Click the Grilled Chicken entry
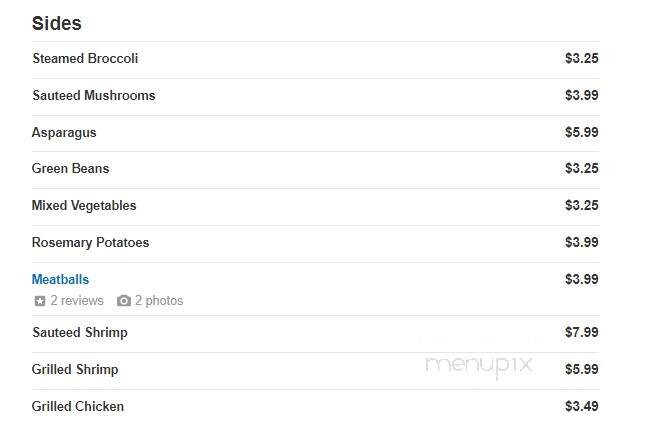Screen dimensions: 658x447 click(x=78, y=406)
